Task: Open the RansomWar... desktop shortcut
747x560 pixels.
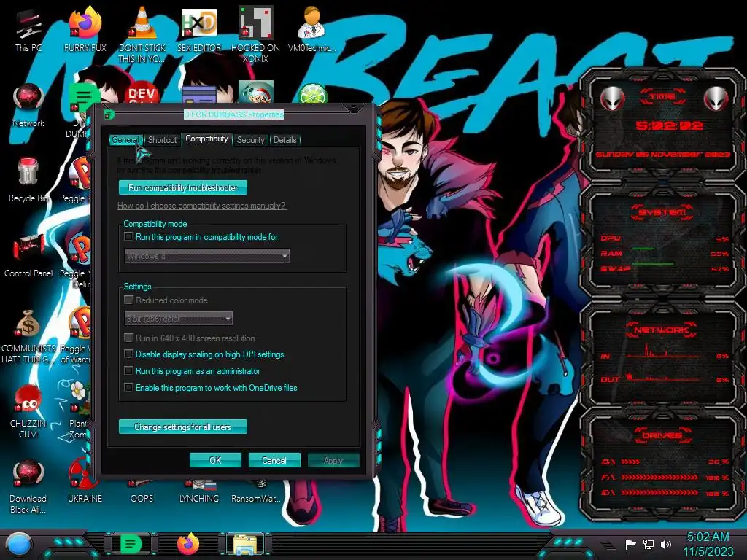Action: [x=255, y=491]
